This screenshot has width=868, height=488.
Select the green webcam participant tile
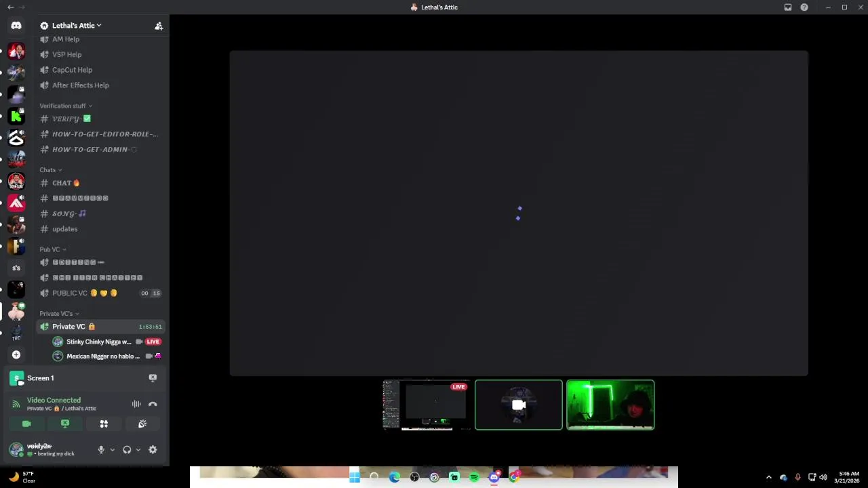[x=610, y=405]
